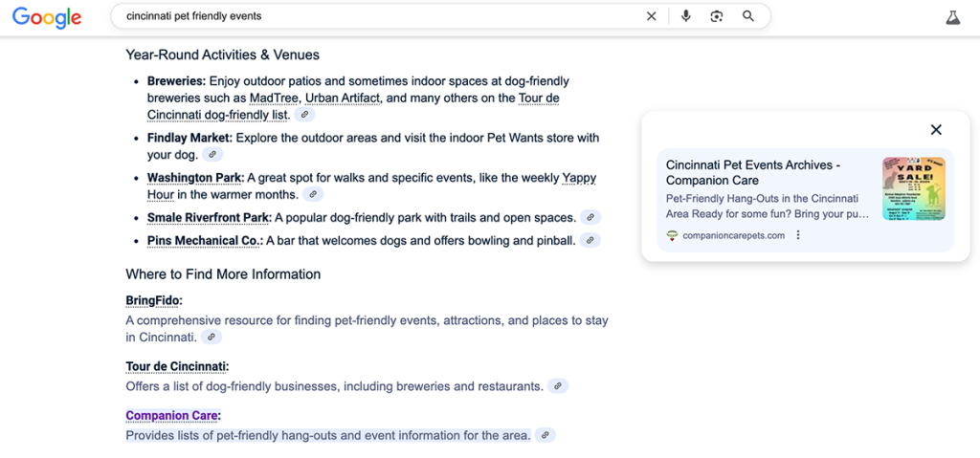Open the Washington Park link
This screenshot has height=458, width=980.
[x=195, y=178]
